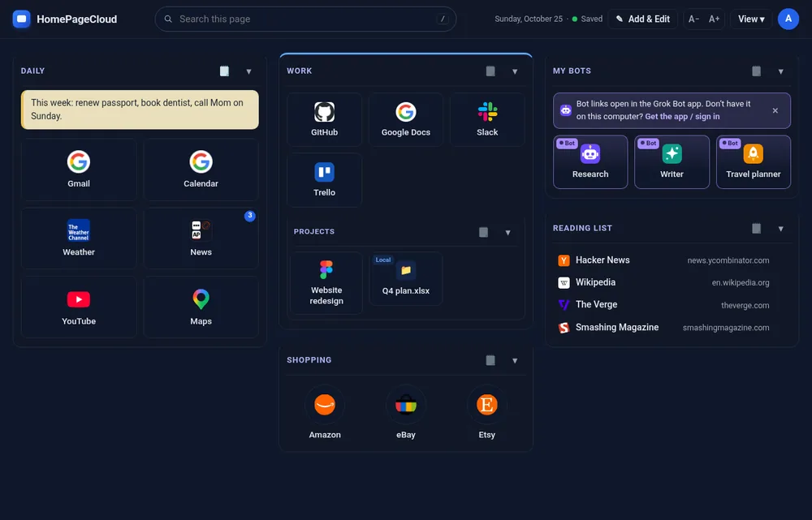Open the Hacker News reading list entry
The width and height of the screenshot is (812, 520).
click(x=672, y=260)
